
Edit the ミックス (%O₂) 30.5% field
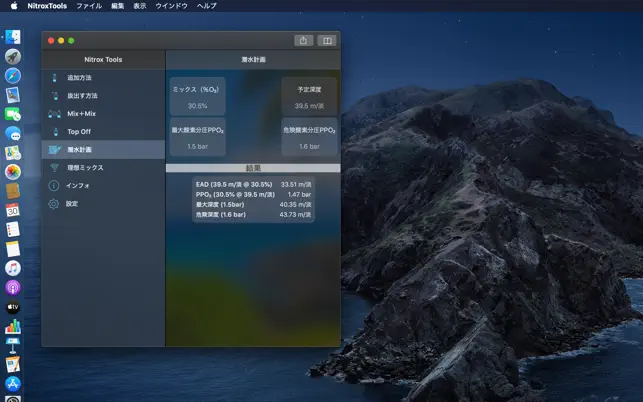pos(198,96)
